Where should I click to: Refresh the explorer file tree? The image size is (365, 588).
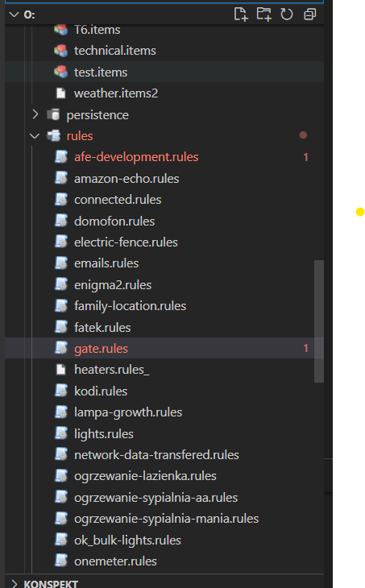[287, 14]
